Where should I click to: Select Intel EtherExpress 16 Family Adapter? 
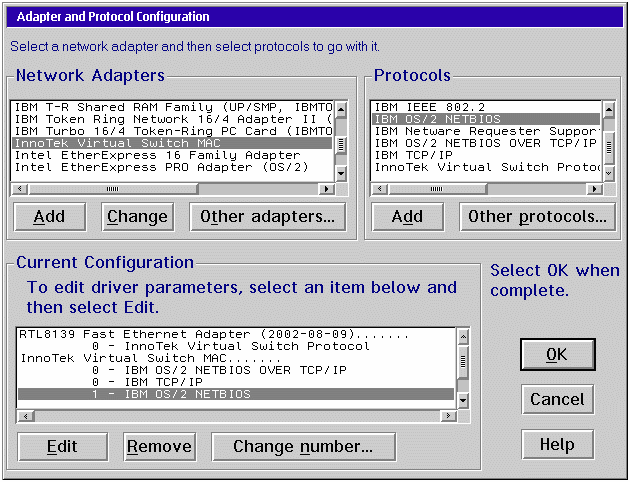point(172,155)
